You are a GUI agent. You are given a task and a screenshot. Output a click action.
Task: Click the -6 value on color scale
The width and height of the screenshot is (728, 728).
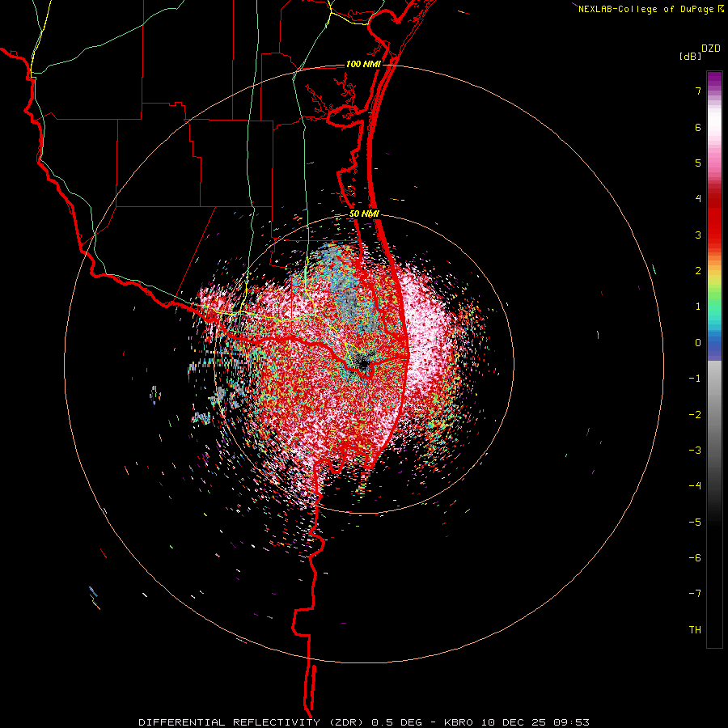click(695, 557)
